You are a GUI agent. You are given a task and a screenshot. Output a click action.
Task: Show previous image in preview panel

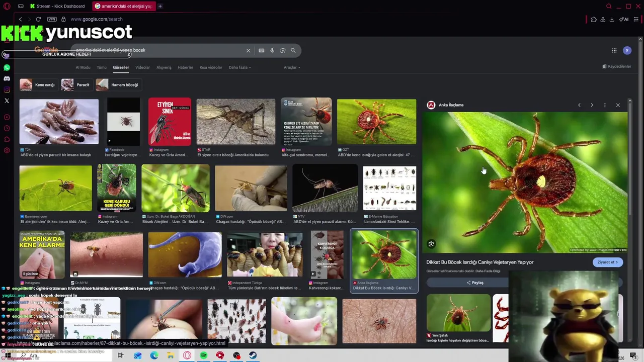(579, 105)
